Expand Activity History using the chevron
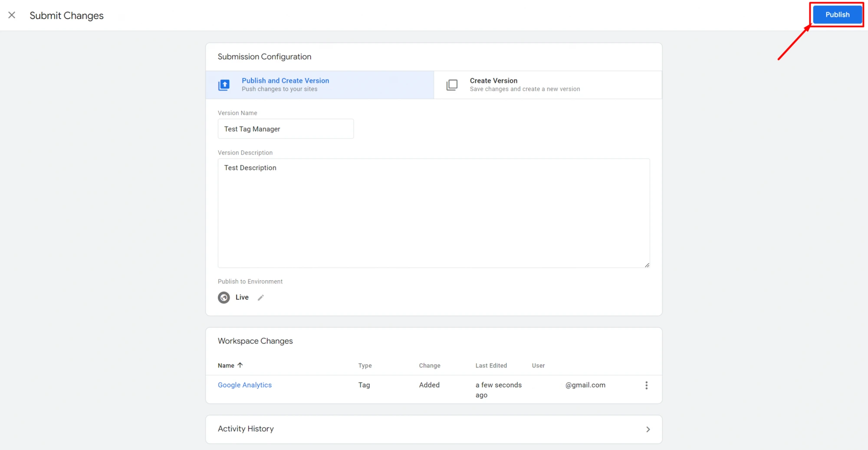This screenshot has width=868, height=450. coord(648,429)
